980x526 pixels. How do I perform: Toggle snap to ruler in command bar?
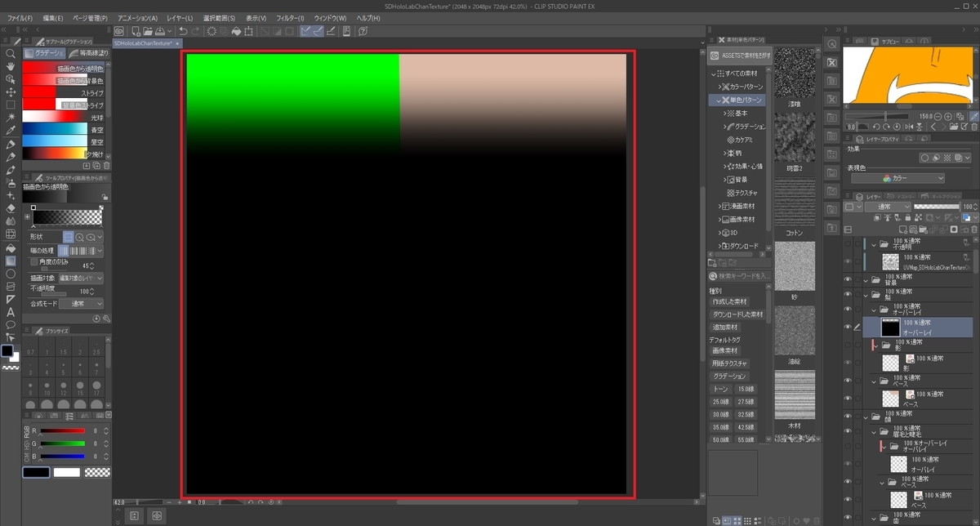[305, 31]
